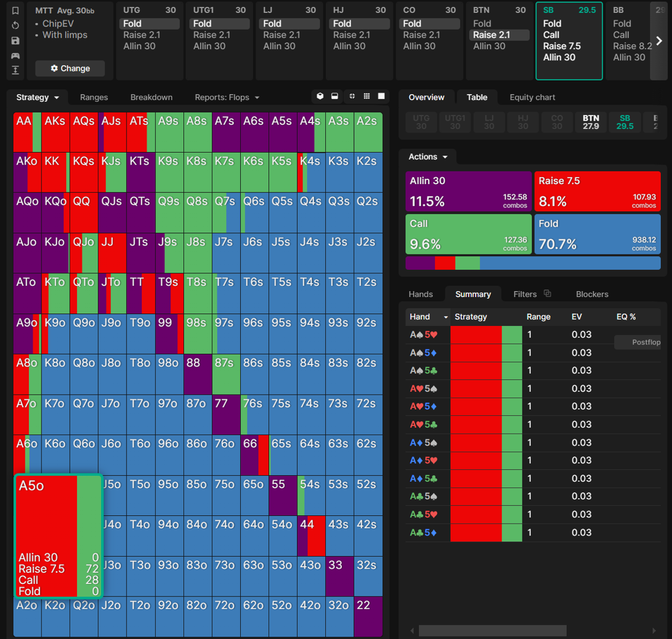Open the Actions dropdown menu
672x639 pixels.
[x=427, y=157]
